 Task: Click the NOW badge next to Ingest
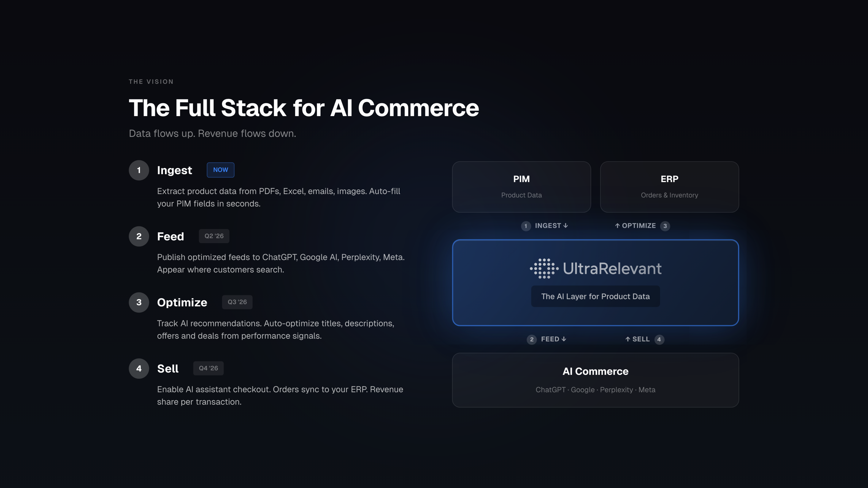(x=220, y=170)
